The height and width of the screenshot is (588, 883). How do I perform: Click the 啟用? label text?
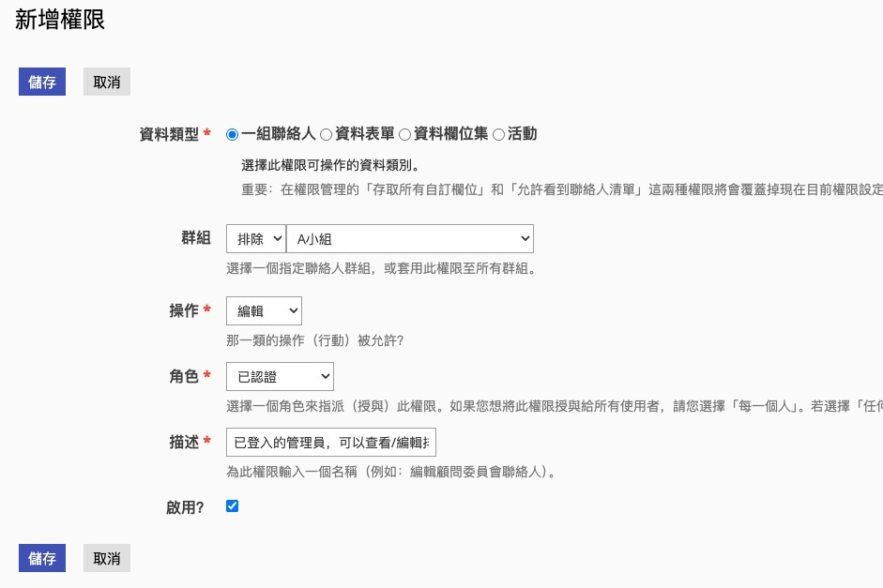tap(185, 507)
